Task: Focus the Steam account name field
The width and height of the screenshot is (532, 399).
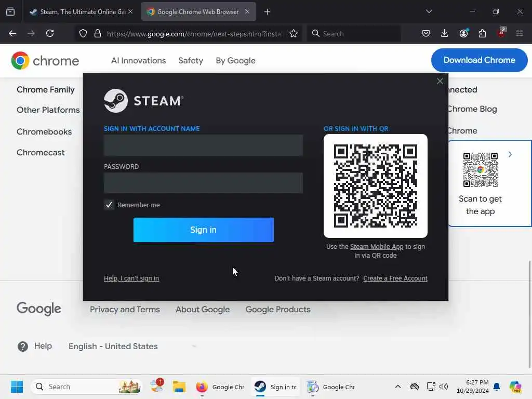Action: coord(203,145)
